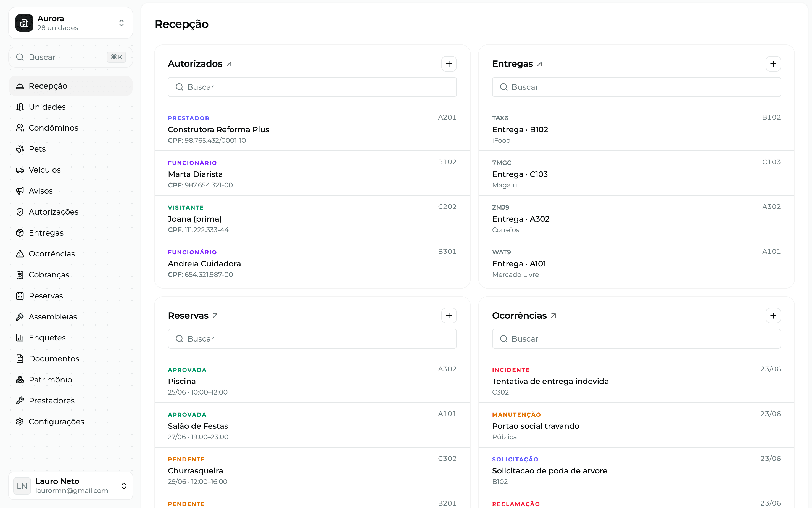The image size is (812, 508).
Task: Click the Recepção bell icon in sidebar
Action: [20, 86]
